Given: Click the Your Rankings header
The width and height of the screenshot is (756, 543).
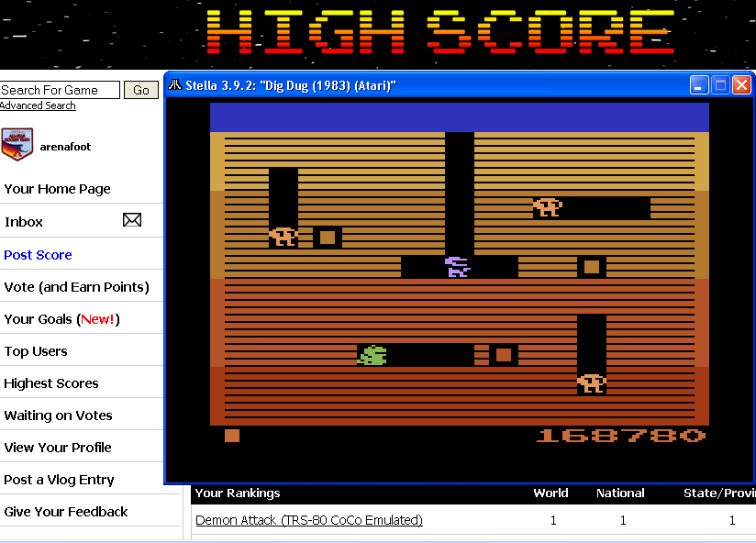Looking at the screenshot, I should (x=238, y=493).
